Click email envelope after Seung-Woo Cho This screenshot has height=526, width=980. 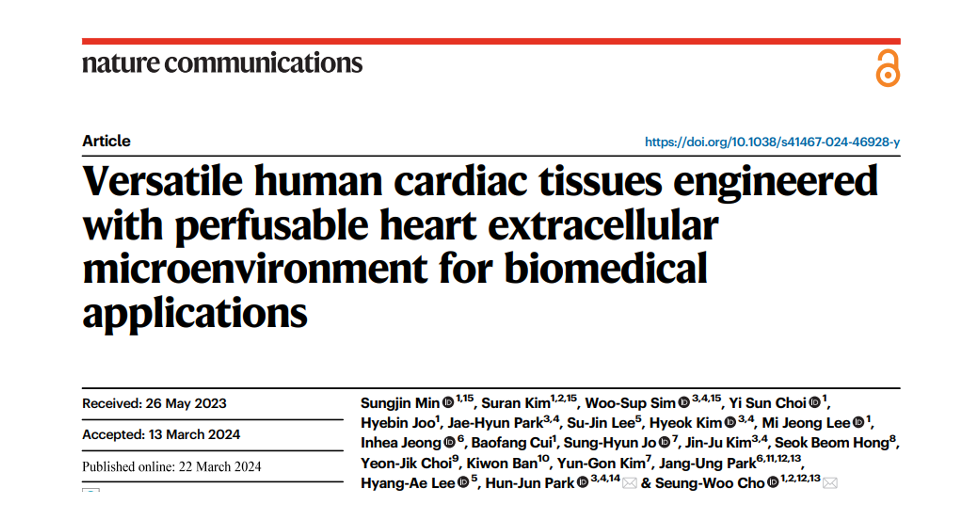click(830, 483)
